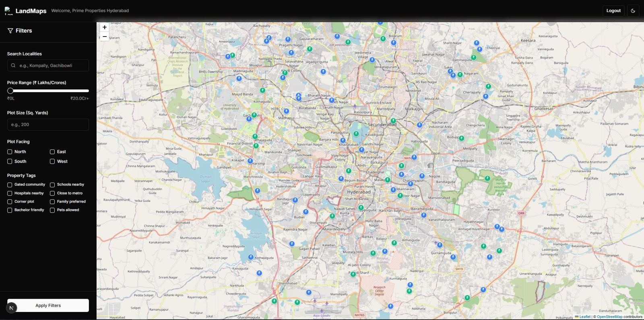Enable the Bachelor friendly tag

click(x=10, y=210)
